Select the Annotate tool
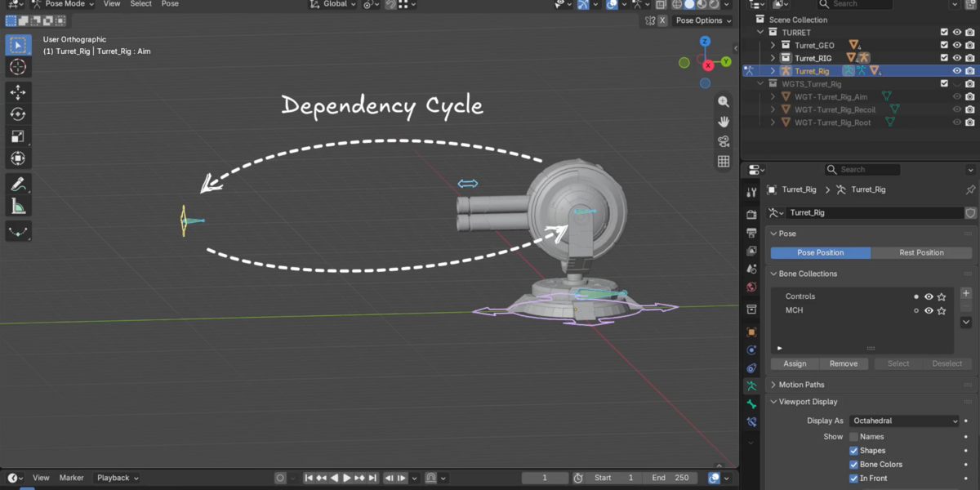 18,184
